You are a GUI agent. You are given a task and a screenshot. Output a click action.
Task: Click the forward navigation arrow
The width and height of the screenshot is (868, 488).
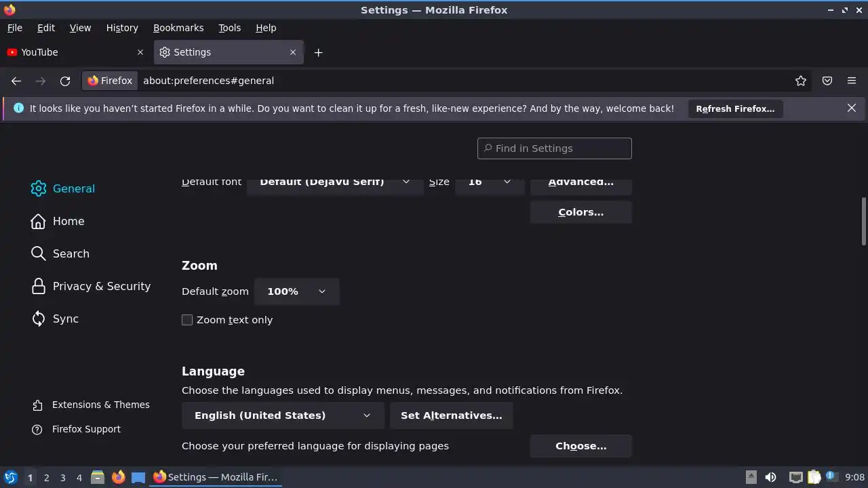coord(41,81)
